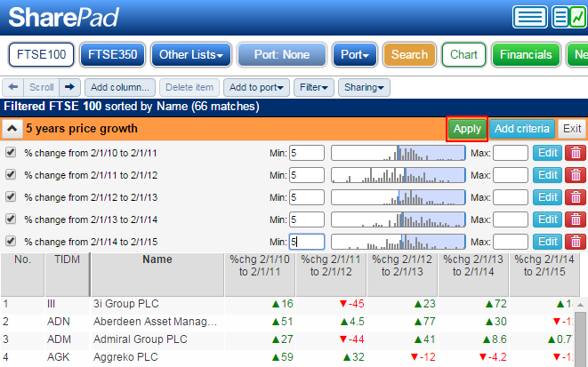This screenshot has width=588, height=367.
Task: Click the table scrollbar up arrow
Action: coord(581,305)
